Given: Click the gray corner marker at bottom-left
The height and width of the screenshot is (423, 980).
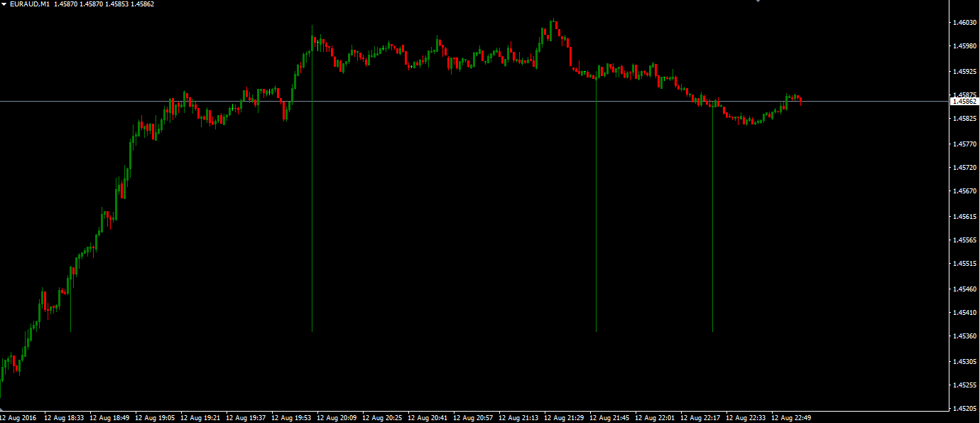Looking at the screenshot, I should click(2, 409).
